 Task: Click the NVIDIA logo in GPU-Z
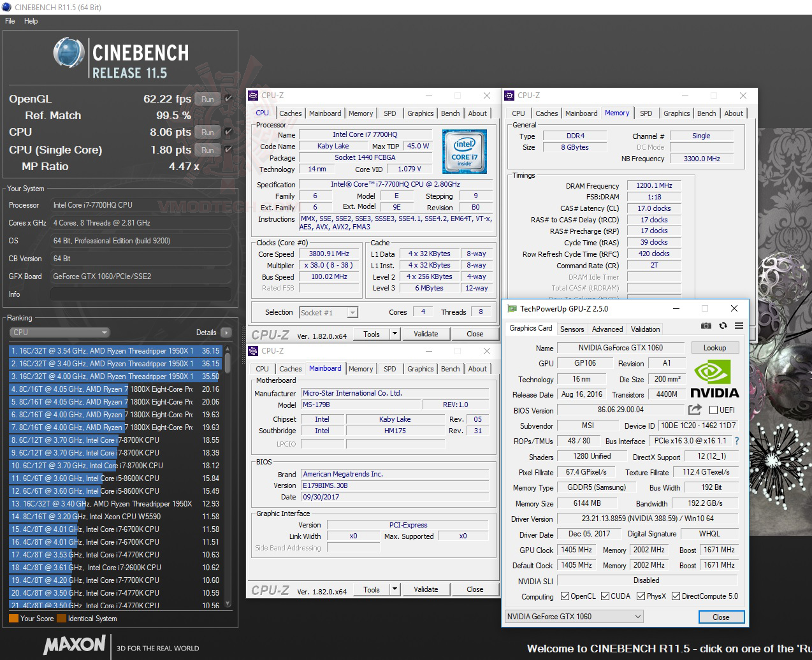coord(714,379)
